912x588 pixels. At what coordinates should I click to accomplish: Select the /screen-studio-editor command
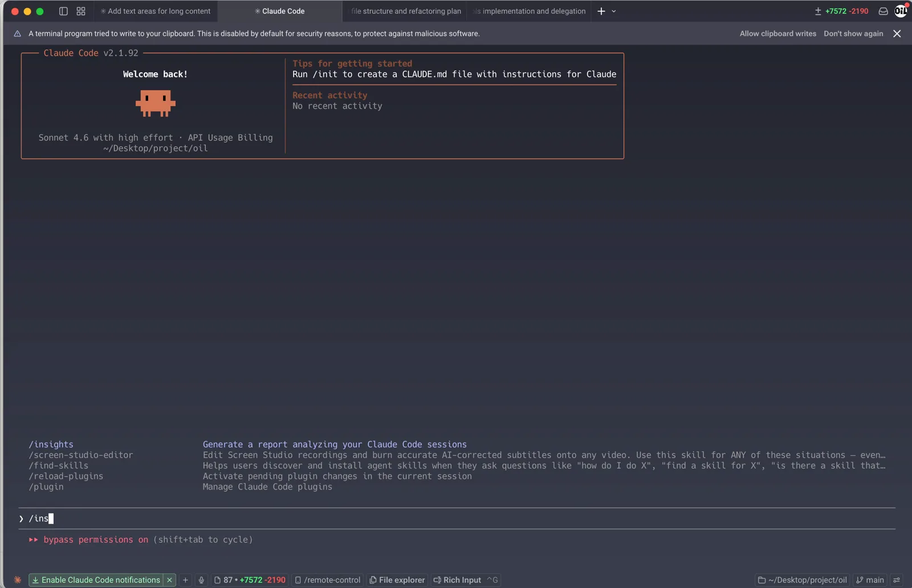81,455
